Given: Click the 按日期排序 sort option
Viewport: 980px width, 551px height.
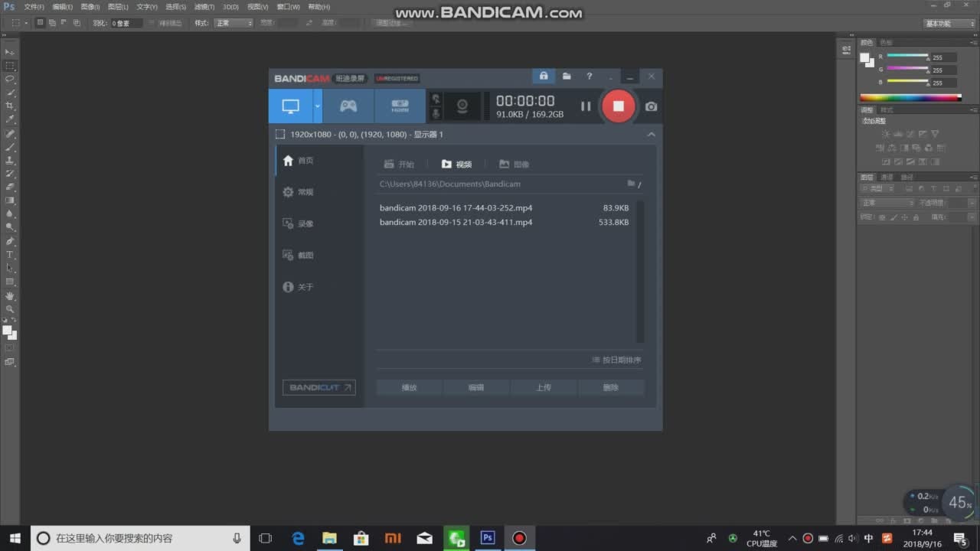Looking at the screenshot, I should [616, 360].
